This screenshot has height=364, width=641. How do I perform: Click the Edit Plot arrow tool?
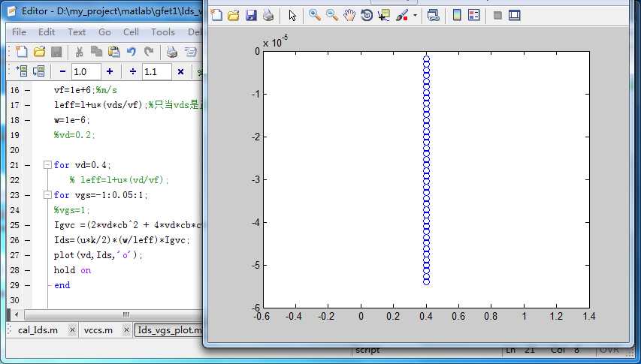292,15
